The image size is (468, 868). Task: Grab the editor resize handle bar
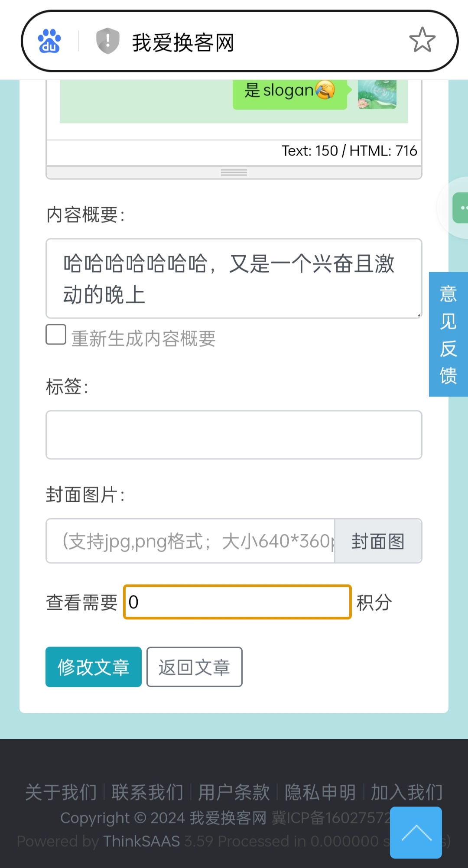[x=234, y=172]
